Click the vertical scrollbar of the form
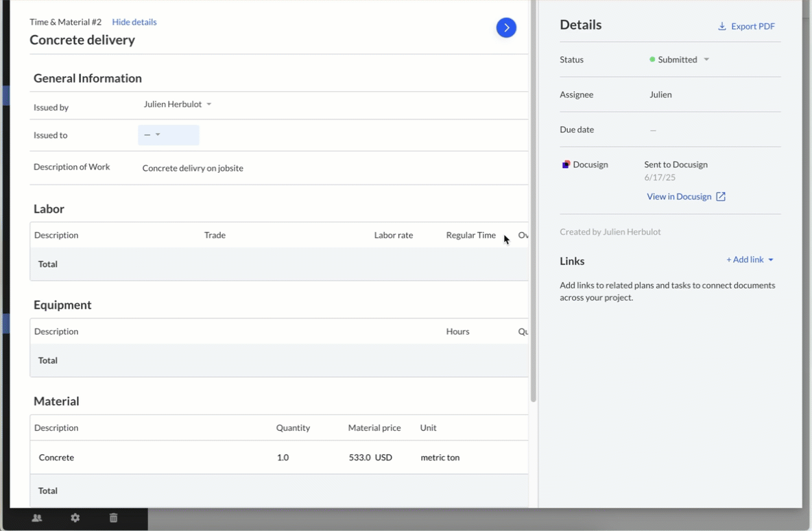 tap(533, 206)
